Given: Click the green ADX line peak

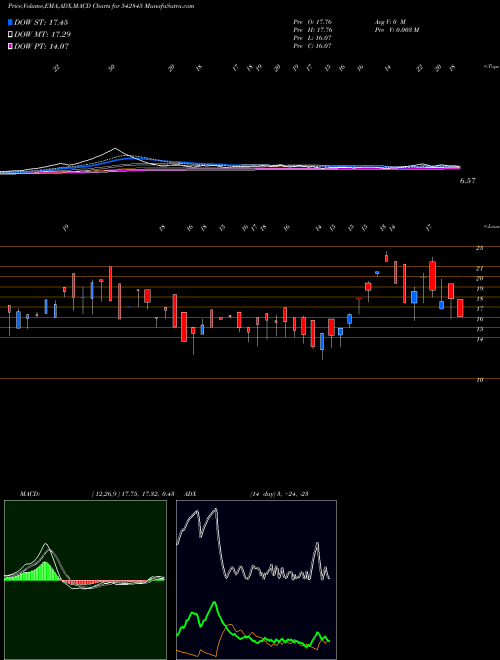Looking at the screenshot, I should pyautogui.click(x=215, y=603).
